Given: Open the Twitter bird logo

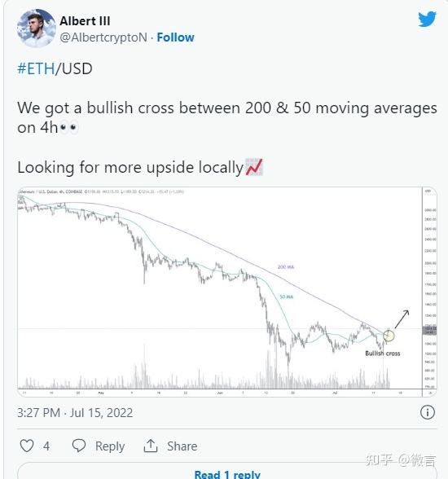Looking at the screenshot, I should coord(427,19).
